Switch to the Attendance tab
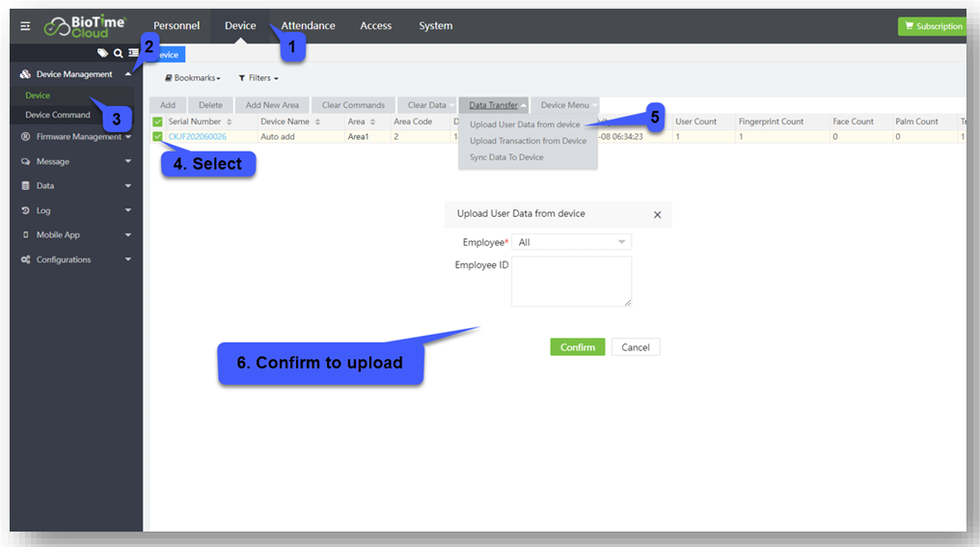The height and width of the screenshot is (547, 980). tap(308, 26)
